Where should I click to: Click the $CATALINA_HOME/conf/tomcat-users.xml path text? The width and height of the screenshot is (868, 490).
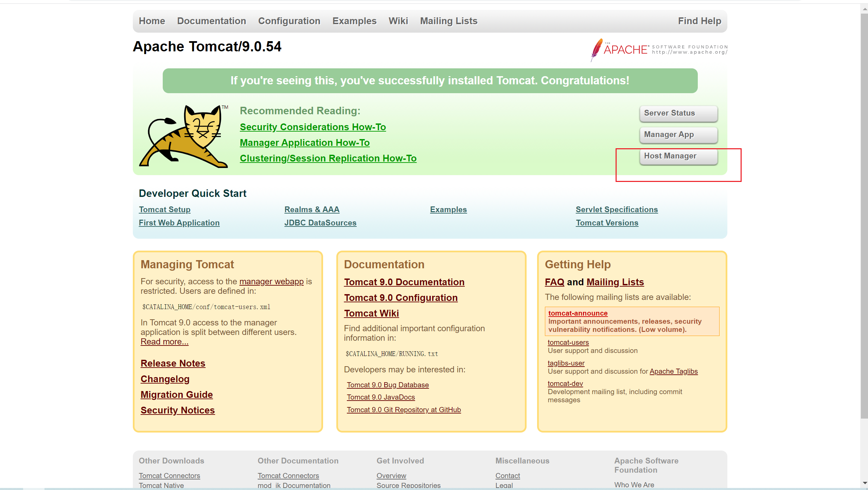(206, 307)
